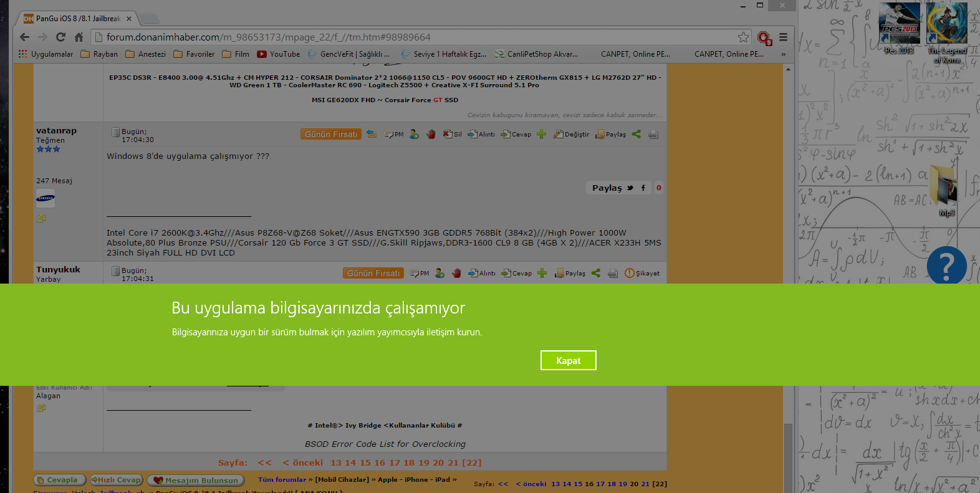Click the green share icon in Tunyukuk's post
This screenshot has width=980, height=493.
(x=596, y=273)
